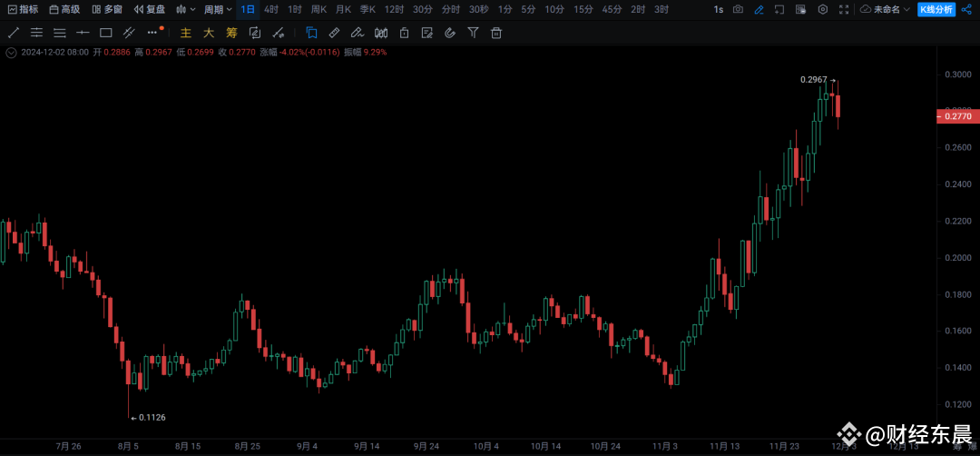Select the horizontal parallel lines tool
This screenshot has height=456, width=980.
[x=36, y=33]
